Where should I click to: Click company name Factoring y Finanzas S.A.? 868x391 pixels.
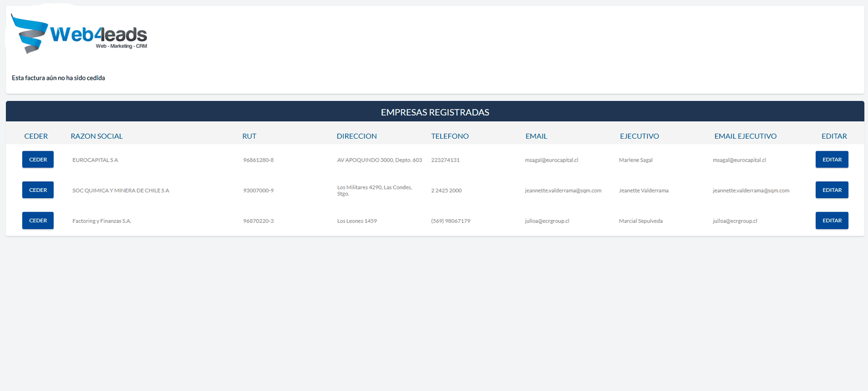[101, 221]
